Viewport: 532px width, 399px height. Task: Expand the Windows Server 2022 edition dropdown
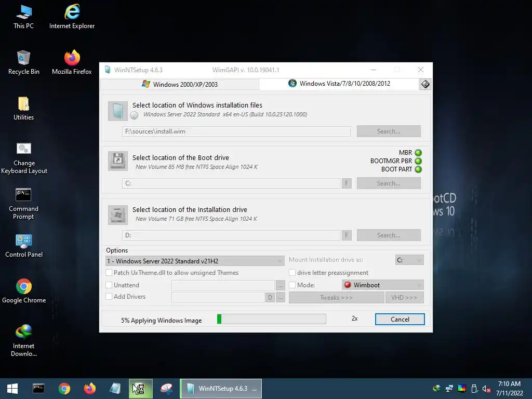pyautogui.click(x=195, y=261)
